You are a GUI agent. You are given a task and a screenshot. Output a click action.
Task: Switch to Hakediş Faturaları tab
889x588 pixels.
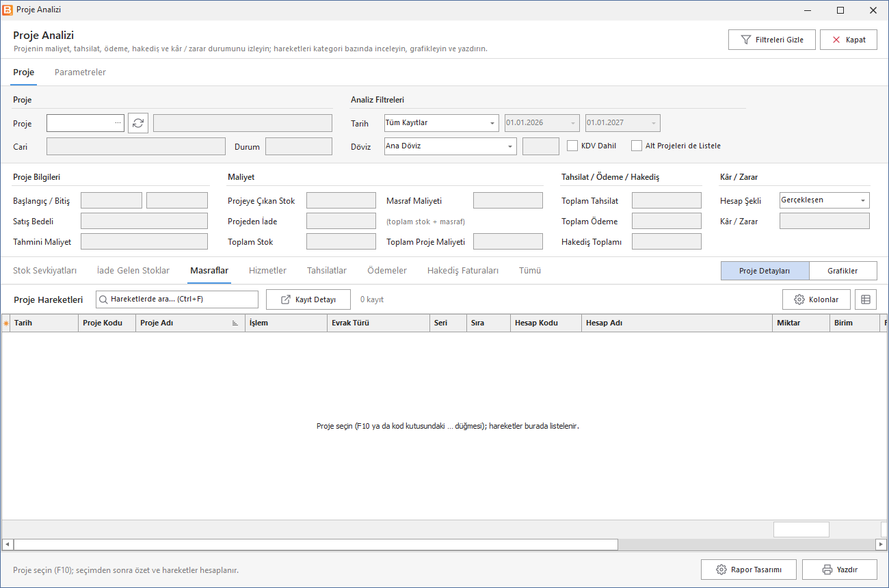(463, 270)
